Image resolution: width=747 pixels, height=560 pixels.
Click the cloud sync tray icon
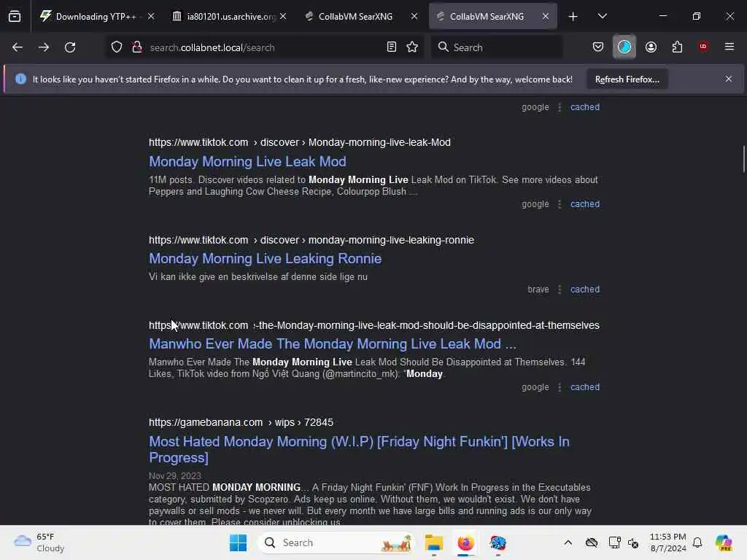(x=591, y=542)
